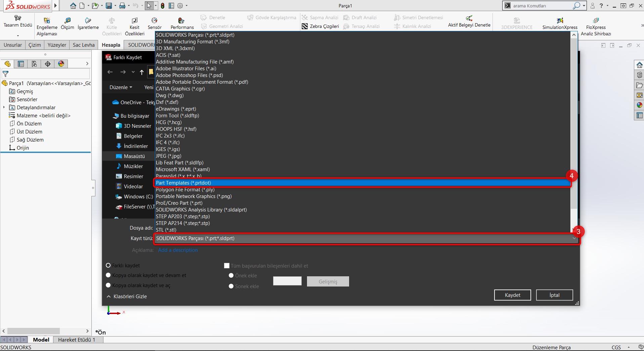The width and height of the screenshot is (644, 351).
Task: Click Add a description link
Action: [x=178, y=250]
